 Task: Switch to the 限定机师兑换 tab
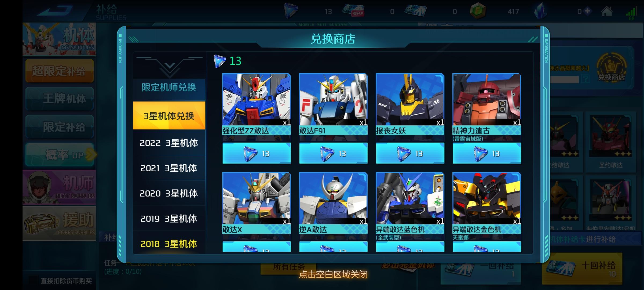coord(169,87)
